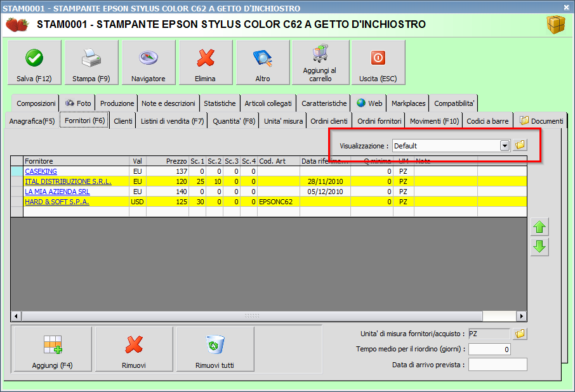Open the Quantita' (F8) tab
This screenshot has height=392, width=575.
pos(234,121)
